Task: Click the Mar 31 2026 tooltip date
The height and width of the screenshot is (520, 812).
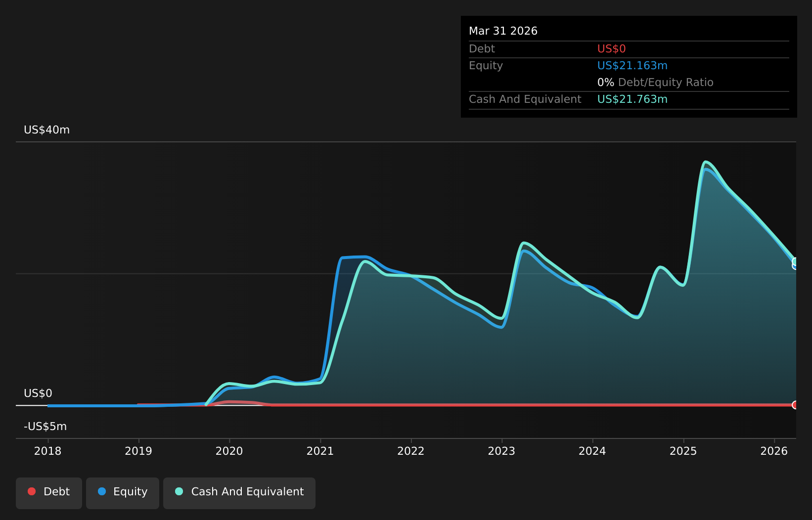Action: pyautogui.click(x=503, y=31)
